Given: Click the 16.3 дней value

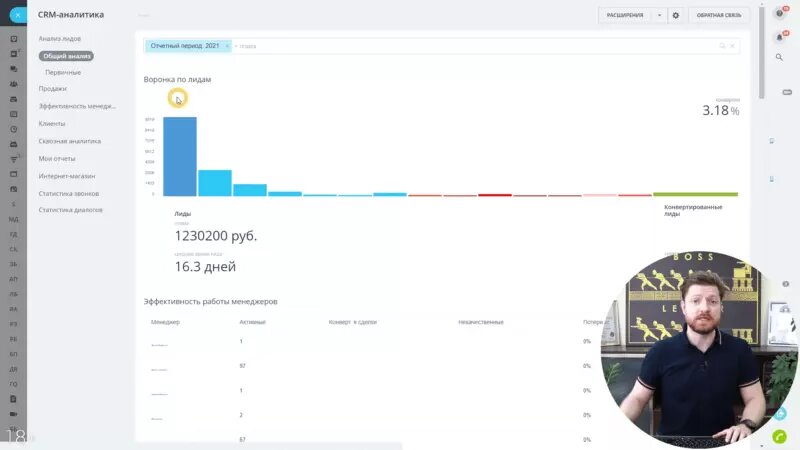Looking at the screenshot, I should pos(205,266).
